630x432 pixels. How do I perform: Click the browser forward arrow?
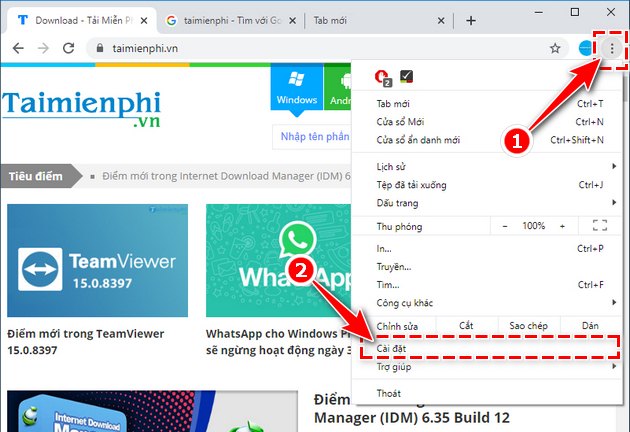(x=43, y=49)
